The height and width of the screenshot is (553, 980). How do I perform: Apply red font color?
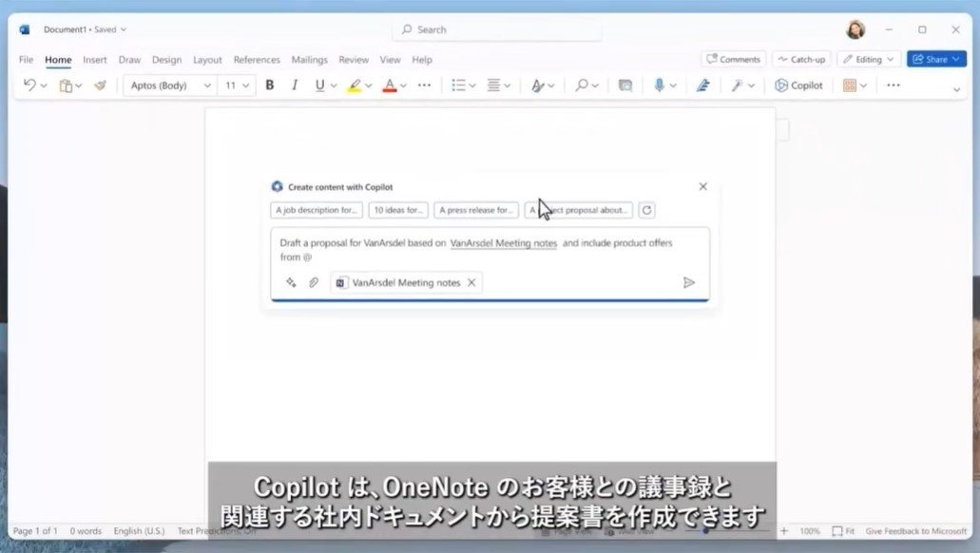tap(390, 86)
